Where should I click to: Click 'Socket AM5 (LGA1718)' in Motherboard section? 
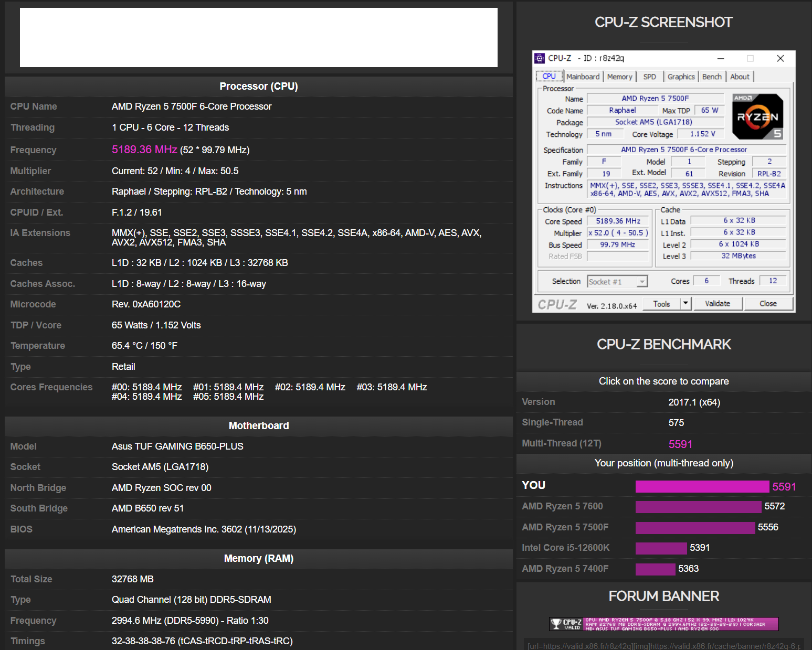(160, 467)
